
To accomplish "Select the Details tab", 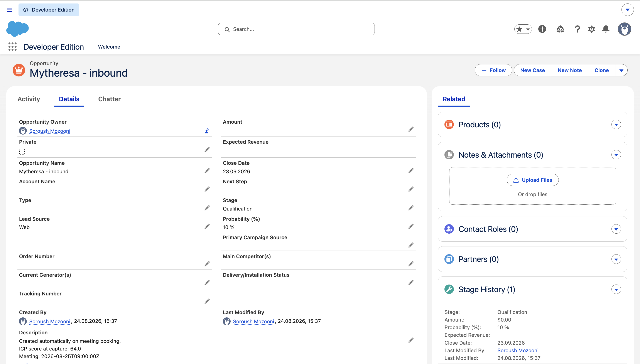I will click(69, 99).
